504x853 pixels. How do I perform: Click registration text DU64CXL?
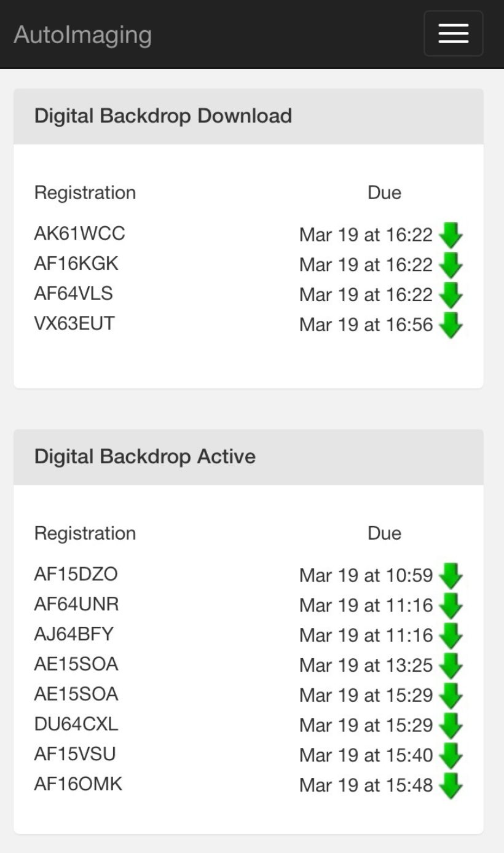tap(76, 724)
